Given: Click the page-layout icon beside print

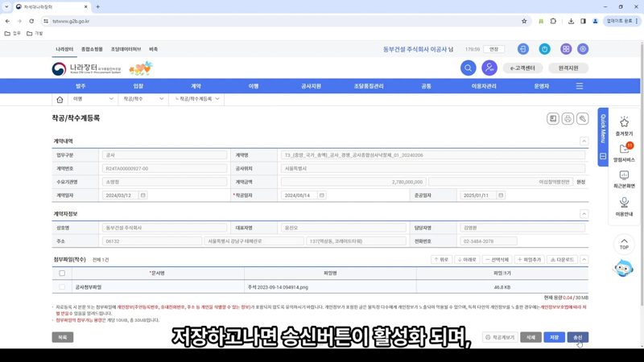Looking at the screenshot, I should pyautogui.click(x=553, y=118).
